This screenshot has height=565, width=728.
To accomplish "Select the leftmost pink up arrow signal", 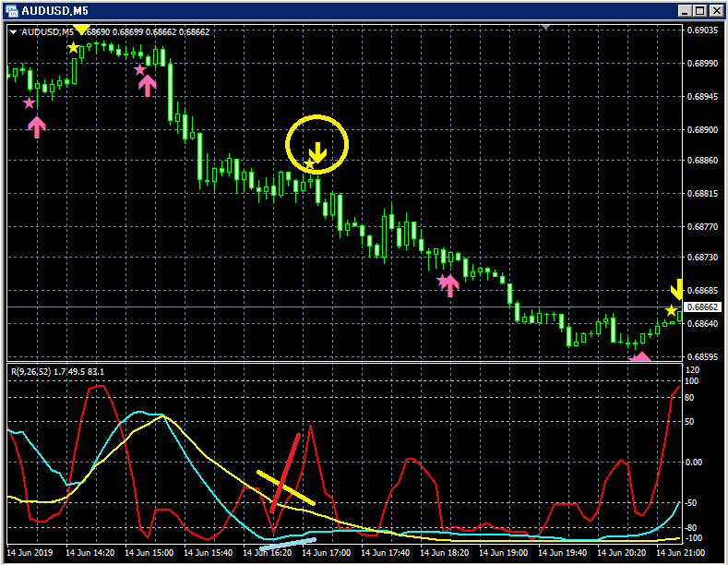I will click(x=37, y=126).
